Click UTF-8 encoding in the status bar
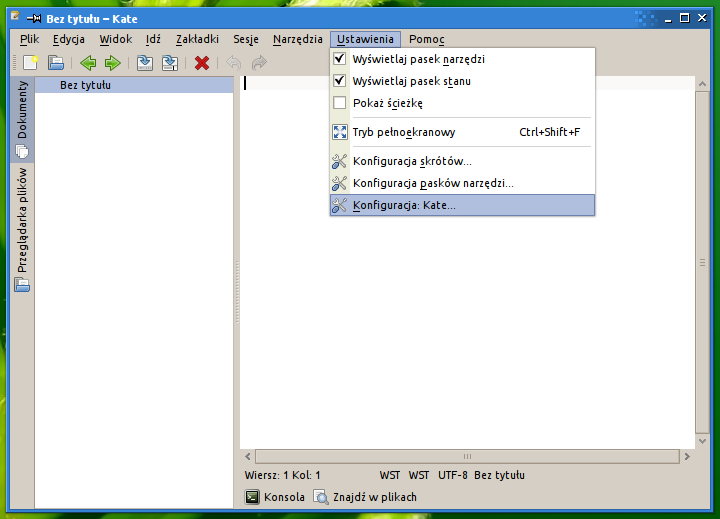Screen dimensions: 720x519 click(x=452, y=475)
